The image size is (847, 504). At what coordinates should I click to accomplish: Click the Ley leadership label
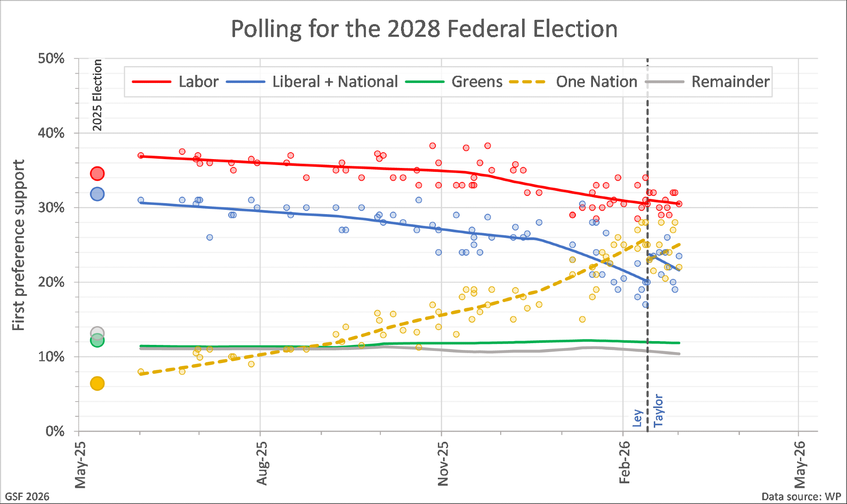638,418
